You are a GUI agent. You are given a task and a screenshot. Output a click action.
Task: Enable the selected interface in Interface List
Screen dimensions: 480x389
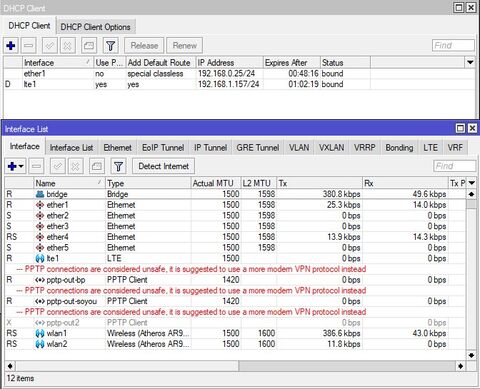coord(57,166)
